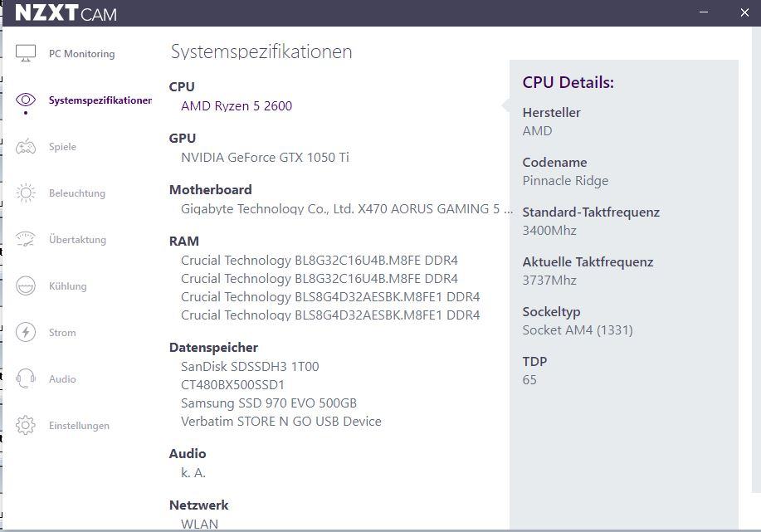
Task: Select the first BL8G32C16U4B.M8FE RAM module
Action: [x=320, y=261]
